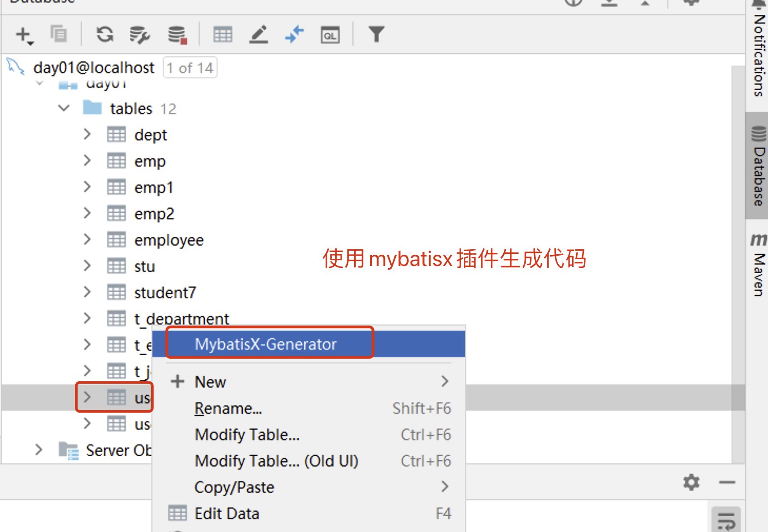Open the query console QL icon
Screen dimensions: 768x532
coord(330,35)
